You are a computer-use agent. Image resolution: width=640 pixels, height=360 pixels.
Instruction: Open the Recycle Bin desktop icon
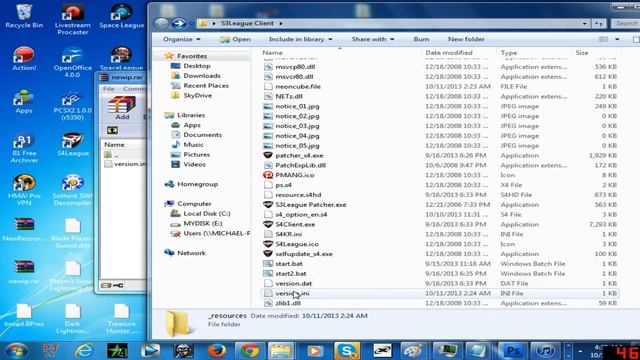tap(24, 16)
